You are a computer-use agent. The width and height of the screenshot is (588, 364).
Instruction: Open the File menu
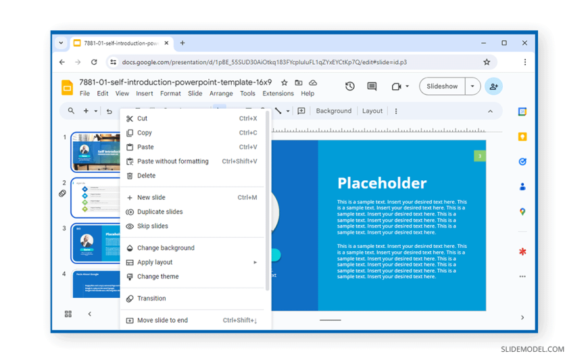(84, 94)
